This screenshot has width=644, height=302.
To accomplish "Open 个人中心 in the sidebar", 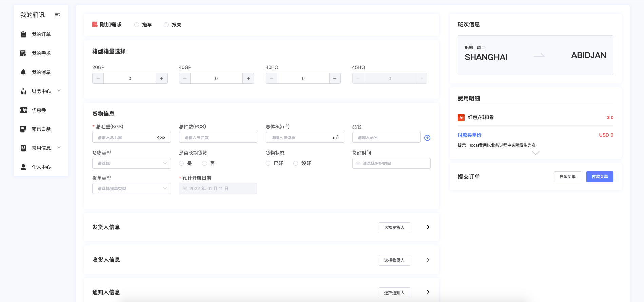I will coord(41,167).
